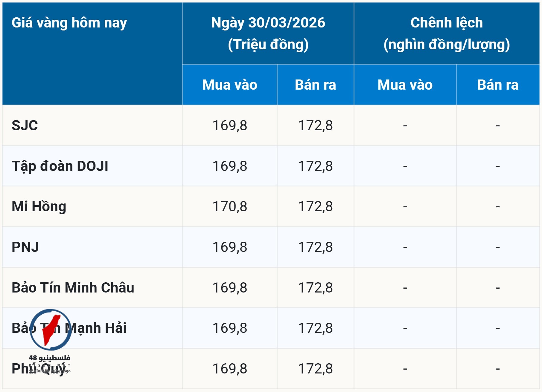542x392 pixels.
Task: Click the Arabic watermark text below logo
Action: click(50, 358)
